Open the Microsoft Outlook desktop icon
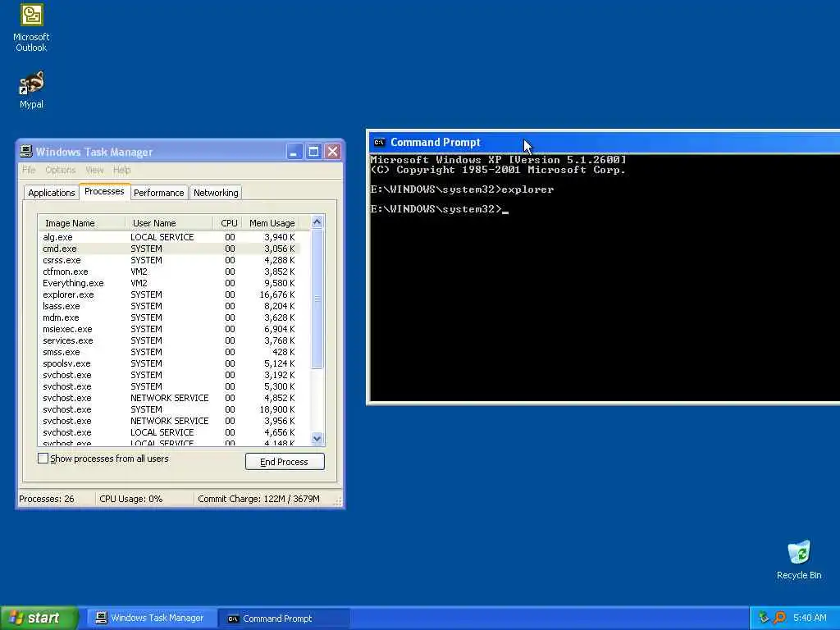Viewport: 840px width, 630px height. click(31, 28)
